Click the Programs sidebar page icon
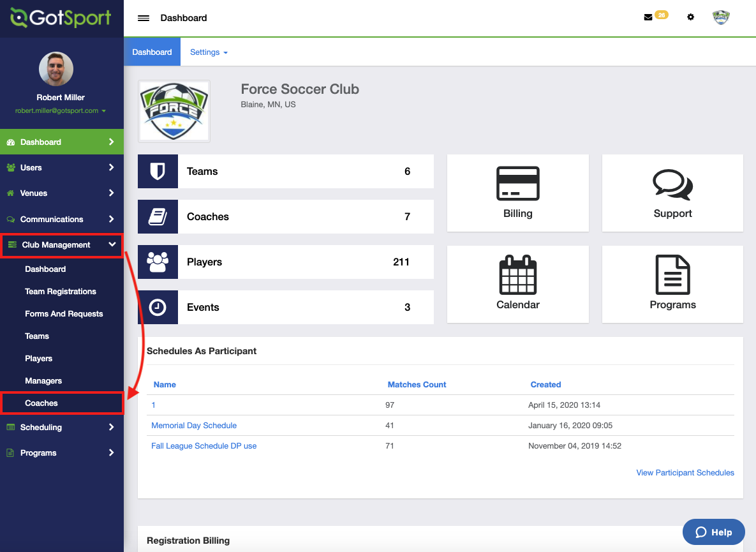Image resolution: width=756 pixels, height=552 pixels. point(10,452)
